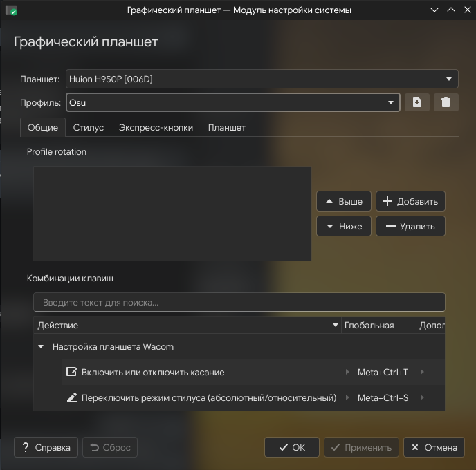Click the Meta+Ctrl+S shortcut value
The width and height of the screenshot is (476, 470).
tap(383, 397)
